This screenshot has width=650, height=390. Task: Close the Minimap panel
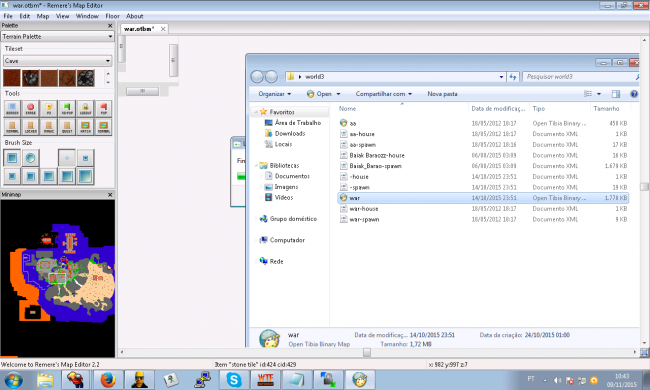click(110, 194)
